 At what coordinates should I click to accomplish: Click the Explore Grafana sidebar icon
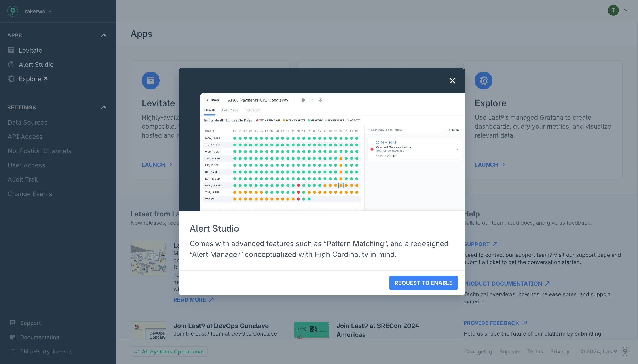pyautogui.click(x=11, y=79)
